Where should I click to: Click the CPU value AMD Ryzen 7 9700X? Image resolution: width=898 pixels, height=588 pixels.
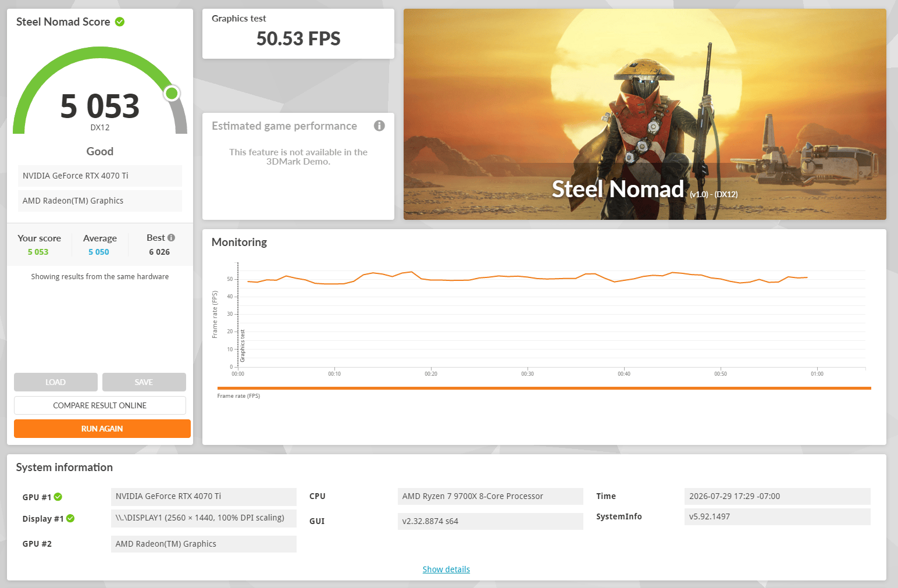pyautogui.click(x=490, y=496)
